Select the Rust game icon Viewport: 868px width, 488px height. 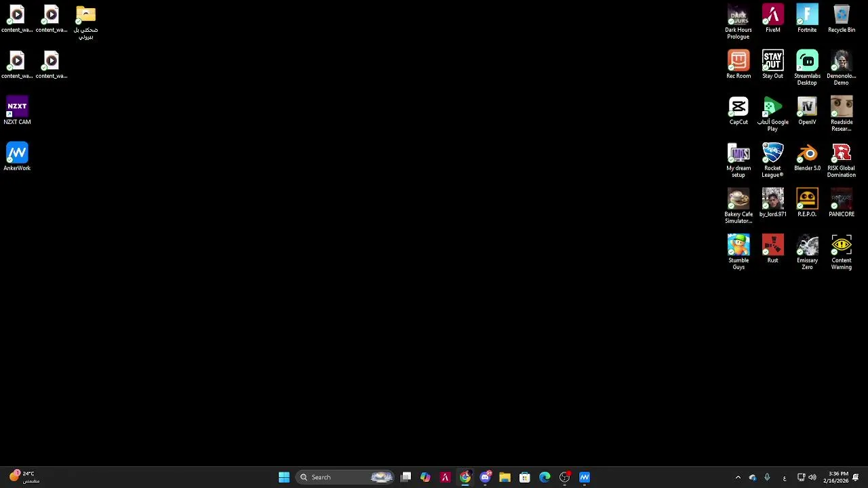[772, 249]
